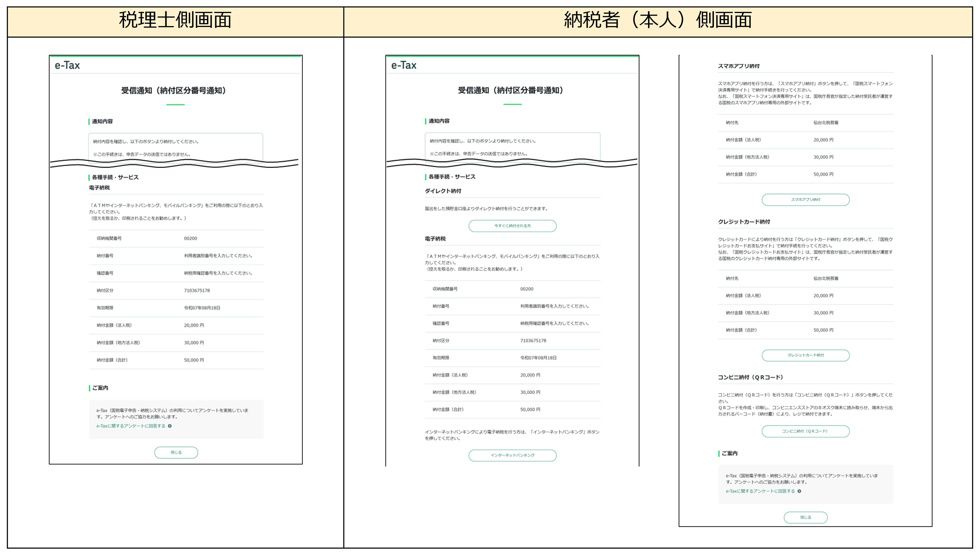Click the e-Tax logo in 納税者側 notification screen
Image resolution: width=980 pixels, height=555 pixels.
(x=404, y=66)
